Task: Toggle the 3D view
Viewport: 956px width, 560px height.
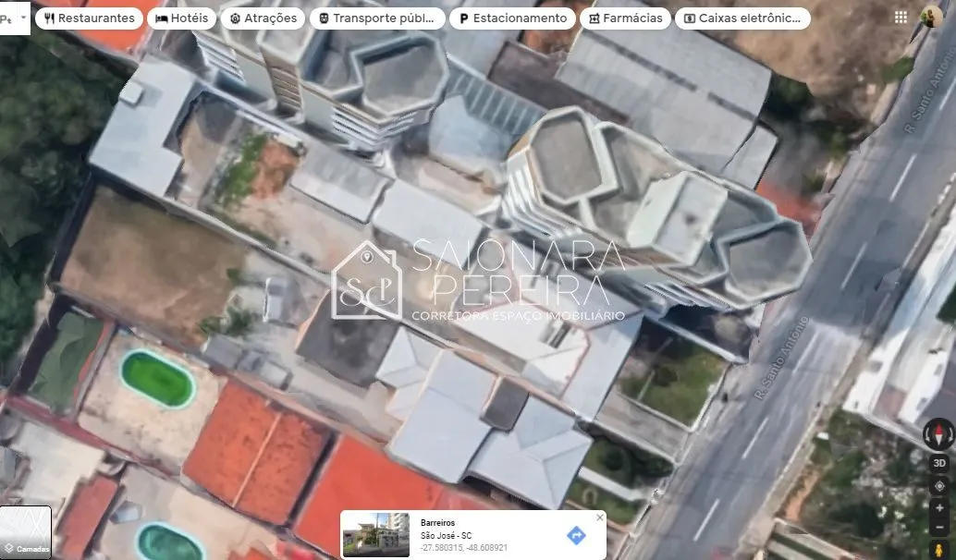Action: (939, 463)
